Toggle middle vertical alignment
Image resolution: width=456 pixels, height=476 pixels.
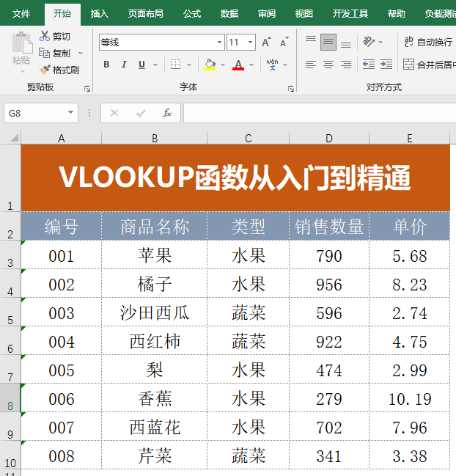(328, 42)
